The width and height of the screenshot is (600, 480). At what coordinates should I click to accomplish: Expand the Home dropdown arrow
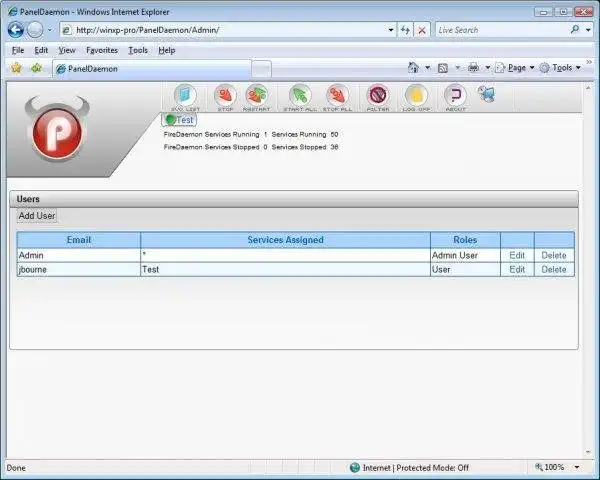427,68
